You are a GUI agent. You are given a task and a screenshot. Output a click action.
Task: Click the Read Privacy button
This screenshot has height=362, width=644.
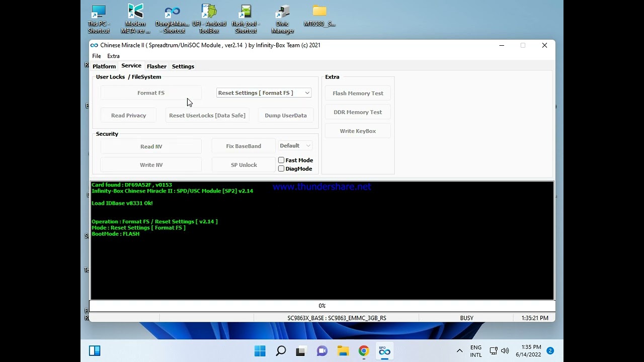(129, 116)
